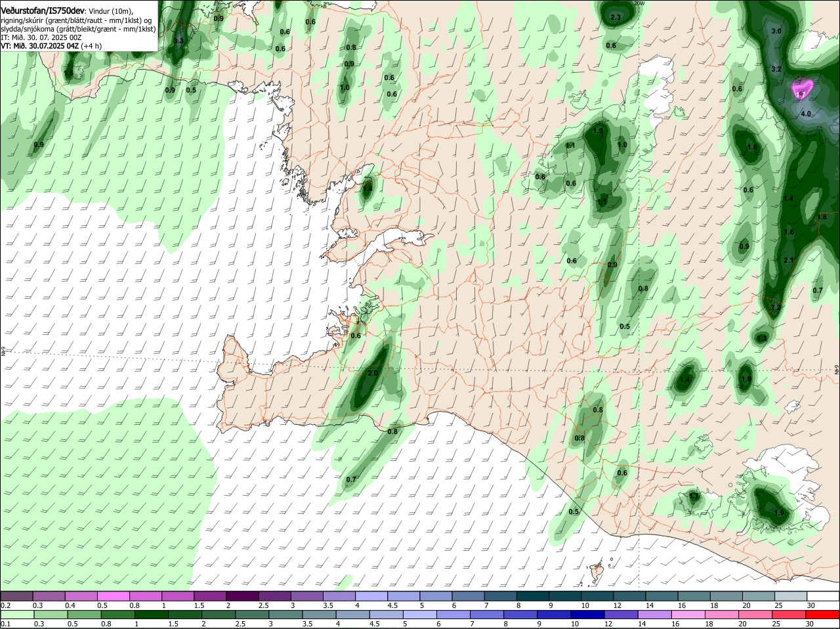Click the violet 14–16 swatch, lower legend row
Viewport: 840px width, 629px height.
click(x=656, y=615)
